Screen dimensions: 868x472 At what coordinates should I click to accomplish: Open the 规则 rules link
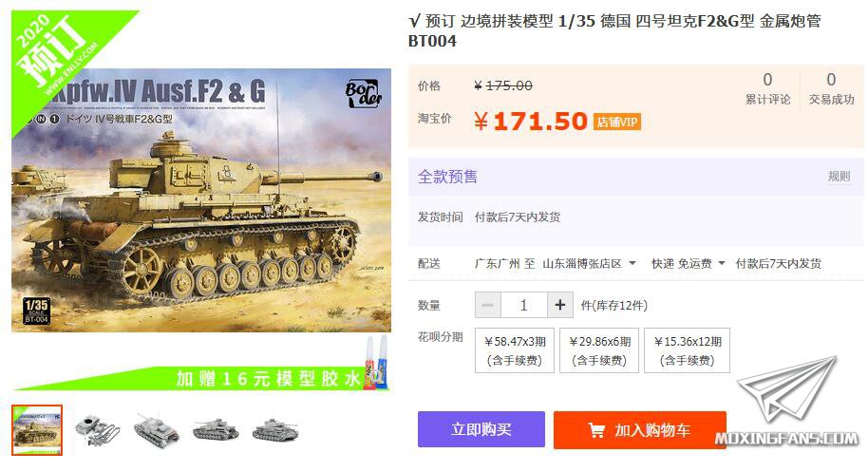point(839,176)
